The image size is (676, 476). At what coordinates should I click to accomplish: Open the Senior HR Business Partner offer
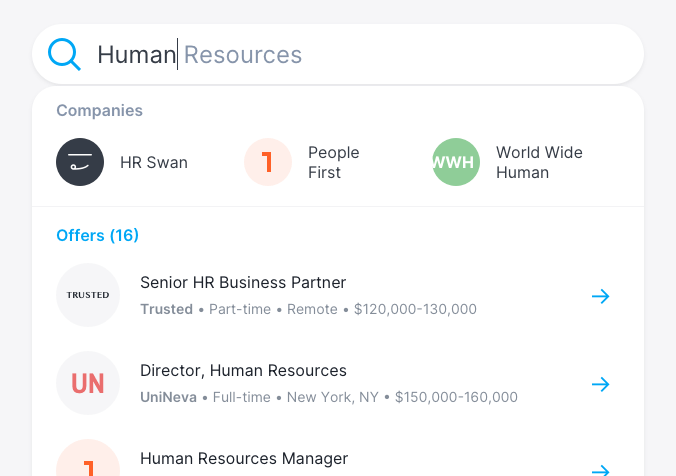coord(243,283)
